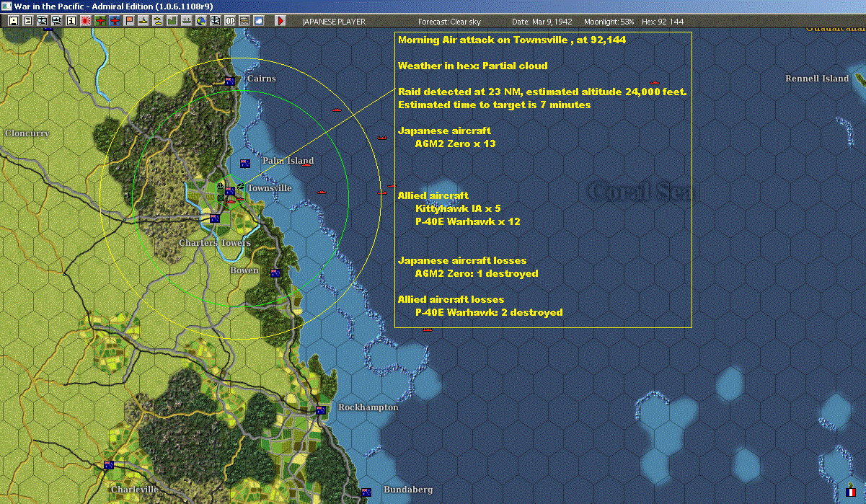Select the flag above Charters Towers
866x504 pixels.
click(215, 218)
